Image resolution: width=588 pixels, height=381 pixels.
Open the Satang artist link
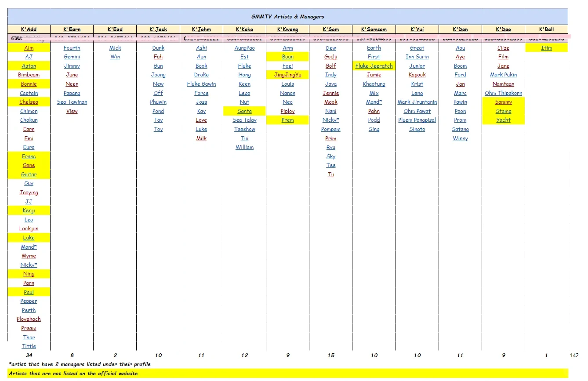(460, 129)
